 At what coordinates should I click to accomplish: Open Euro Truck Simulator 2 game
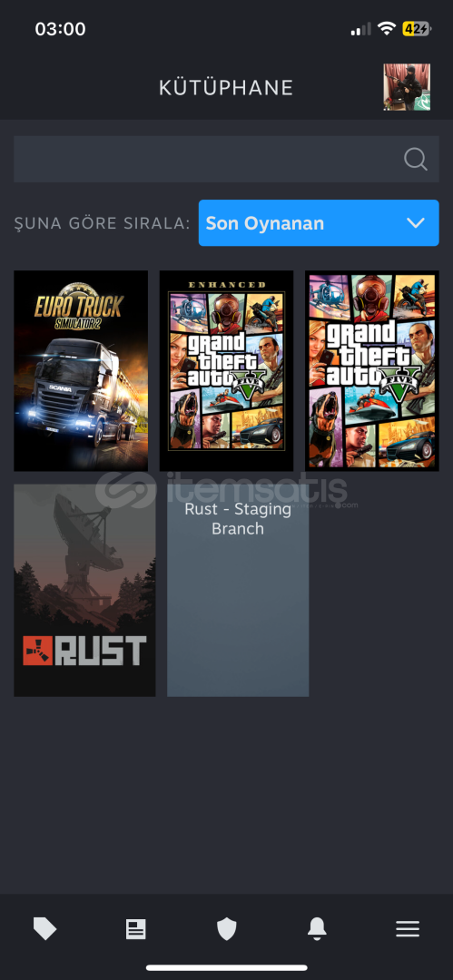pos(81,370)
